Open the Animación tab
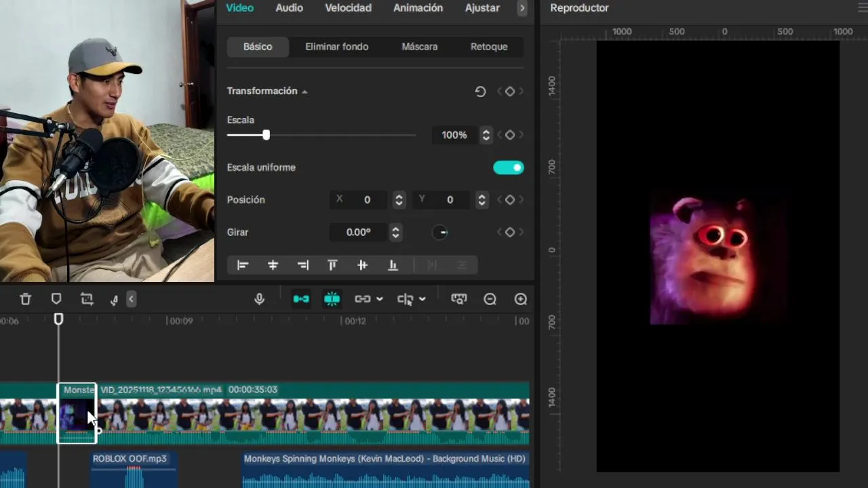 point(418,8)
